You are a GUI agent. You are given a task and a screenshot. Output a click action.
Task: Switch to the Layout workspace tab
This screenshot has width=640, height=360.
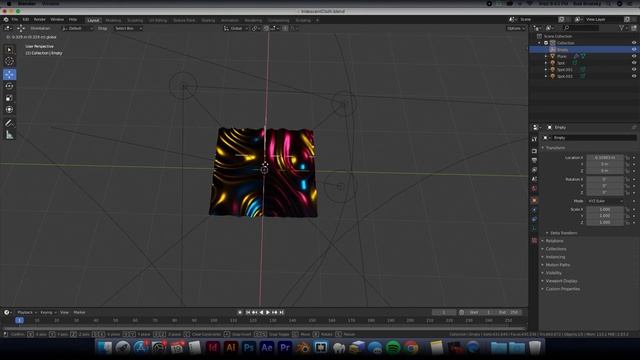pos(93,20)
